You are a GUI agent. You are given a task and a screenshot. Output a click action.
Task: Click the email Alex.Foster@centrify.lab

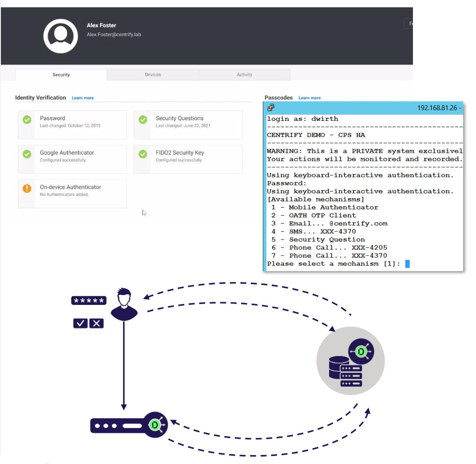[x=114, y=35]
